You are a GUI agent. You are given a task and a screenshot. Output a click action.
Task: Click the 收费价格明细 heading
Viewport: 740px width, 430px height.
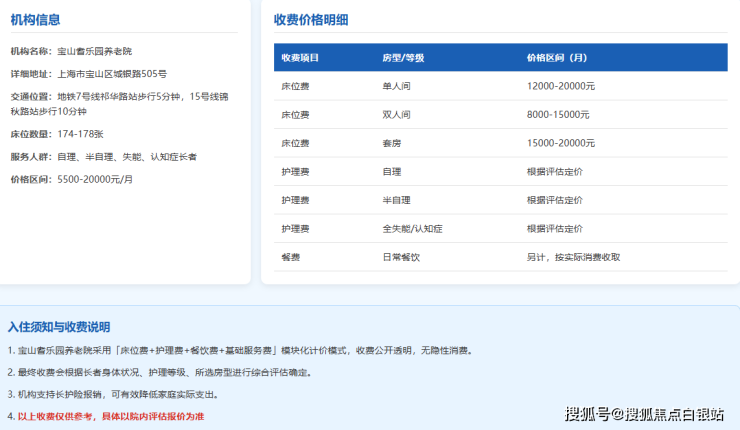pos(311,20)
